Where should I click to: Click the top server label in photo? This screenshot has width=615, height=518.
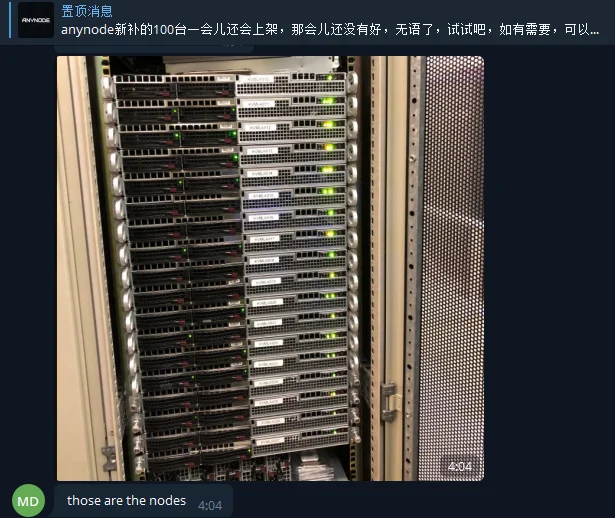258,80
